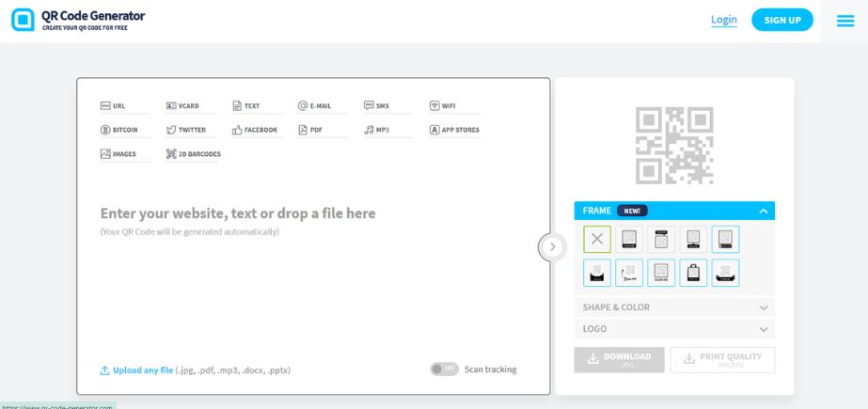The width and height of the screenshot is (868, 409).
Task: Expand the LOGO section
Action: 674,329
